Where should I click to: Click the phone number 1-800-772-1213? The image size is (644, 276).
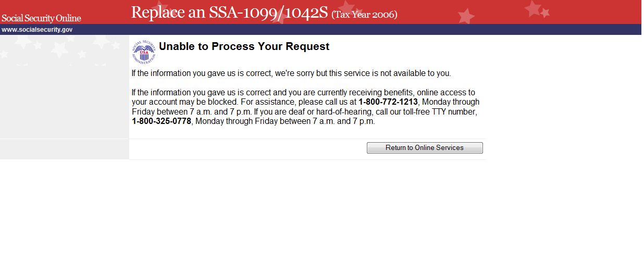[x=388, y=102]
